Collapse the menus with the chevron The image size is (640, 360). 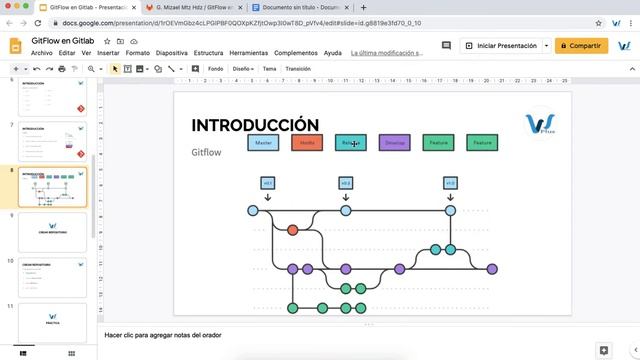pos(632,69)
